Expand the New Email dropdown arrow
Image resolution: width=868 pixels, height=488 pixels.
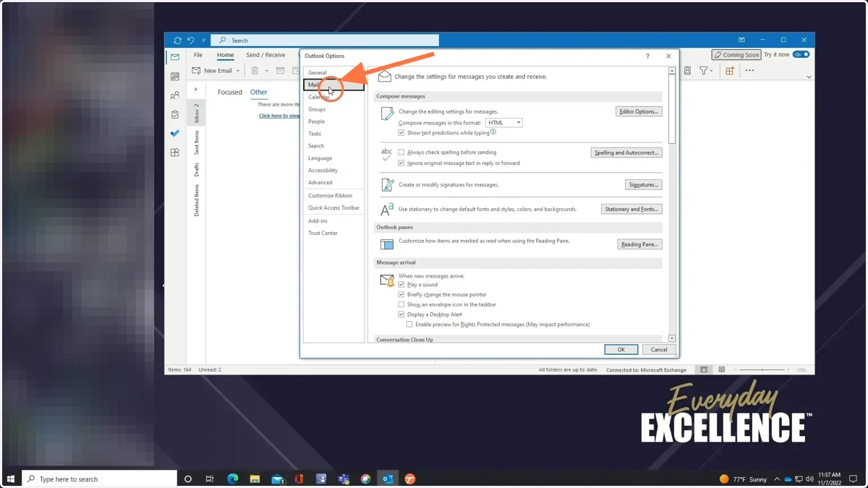coord(238,71)
